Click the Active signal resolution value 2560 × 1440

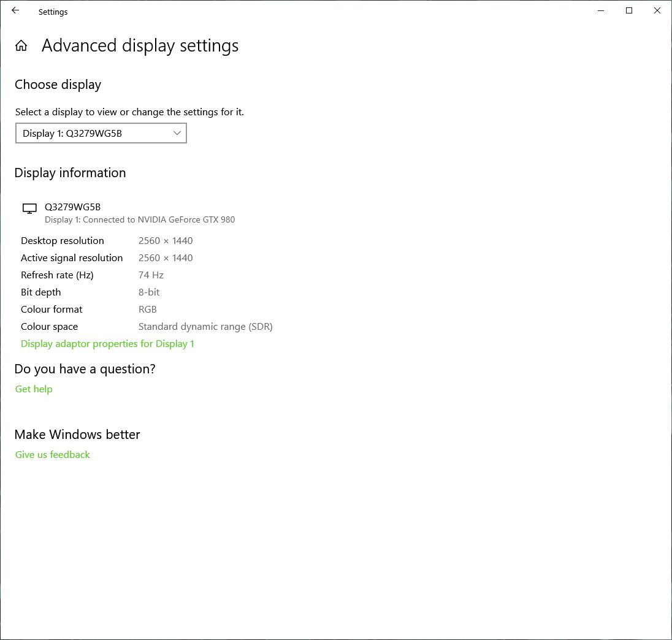click(x=166, y=258)
